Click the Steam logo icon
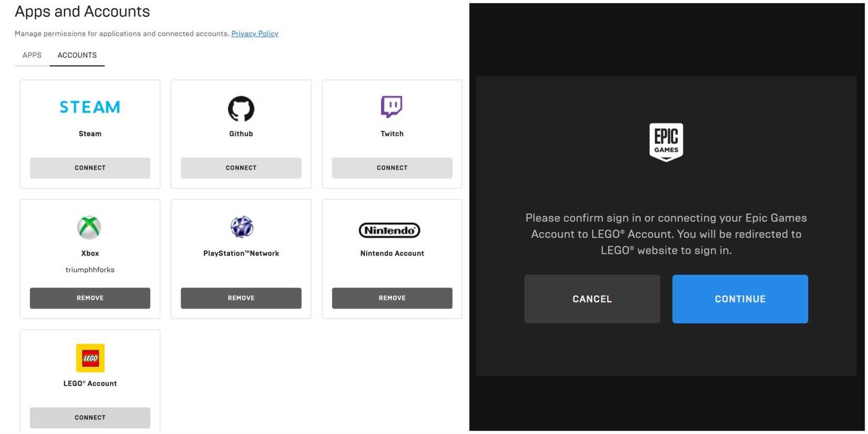The height and width of the screenshot is (434, 868). click(x=90, y=107)
